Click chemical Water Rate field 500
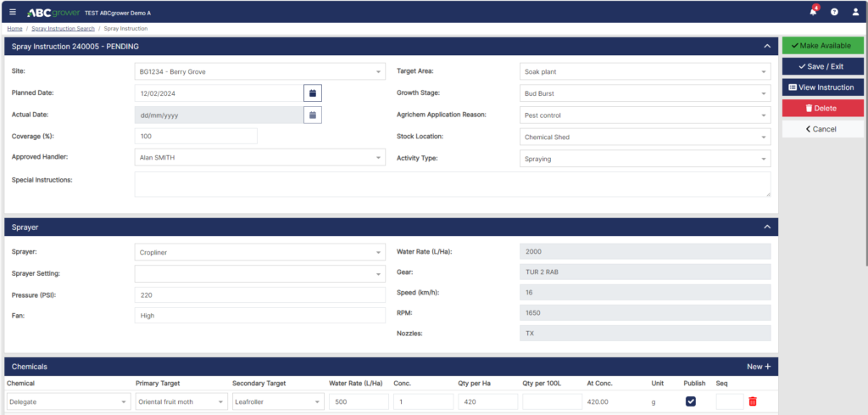Image resolution: width=868 pixels, height=415 pixels. (x=359, y=401)
